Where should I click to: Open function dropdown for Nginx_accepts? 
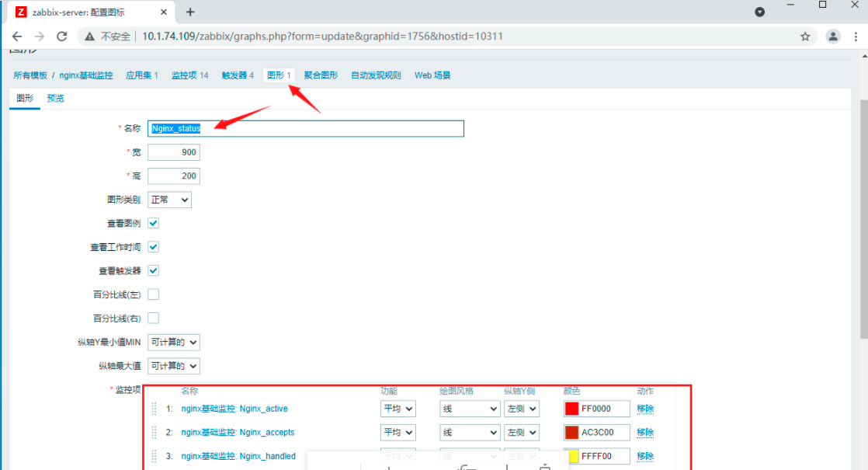point(398,433)
